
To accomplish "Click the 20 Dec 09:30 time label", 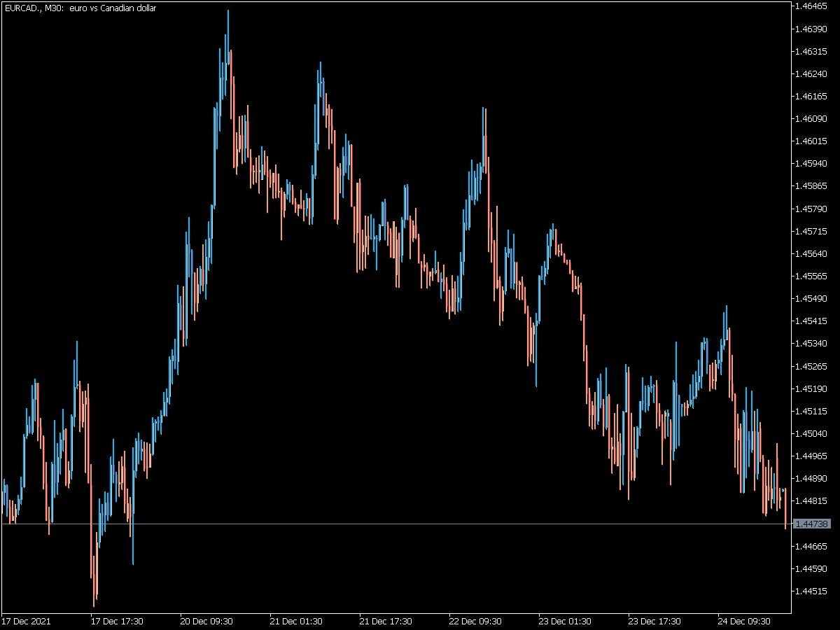I will [x=207, y=621].
